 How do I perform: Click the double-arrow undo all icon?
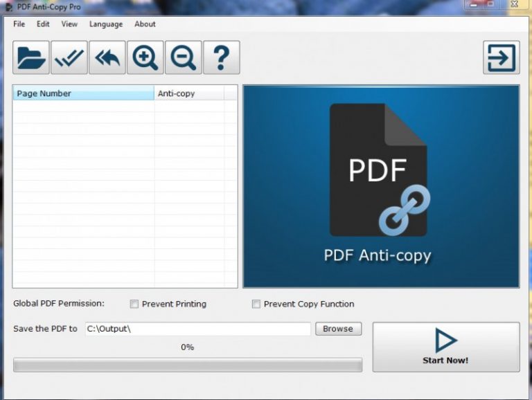click(x=107, y=57)
